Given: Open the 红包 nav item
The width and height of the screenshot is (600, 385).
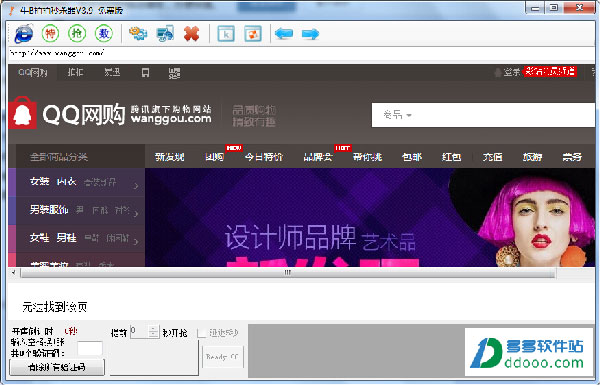Looking at the screenshot, I should click(452, 157).
